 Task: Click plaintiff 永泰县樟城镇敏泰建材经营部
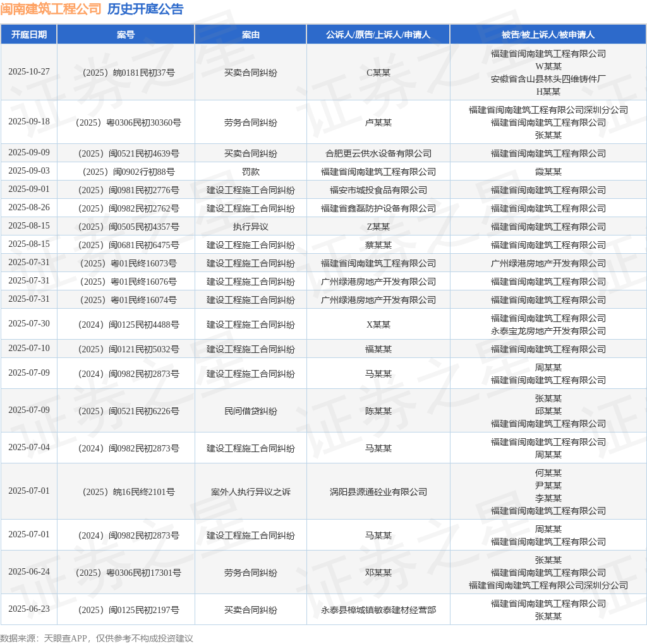pyautogui.click(x=378, y=610)
